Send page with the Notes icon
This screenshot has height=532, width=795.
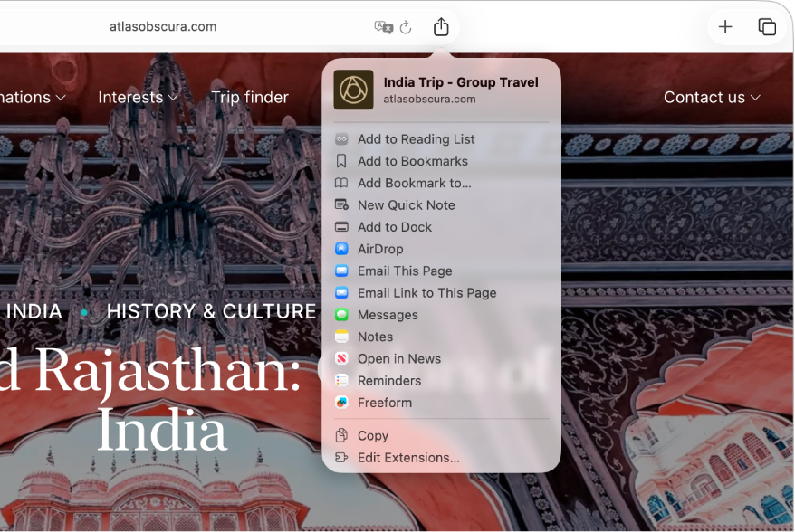click(x=342, y=336)
